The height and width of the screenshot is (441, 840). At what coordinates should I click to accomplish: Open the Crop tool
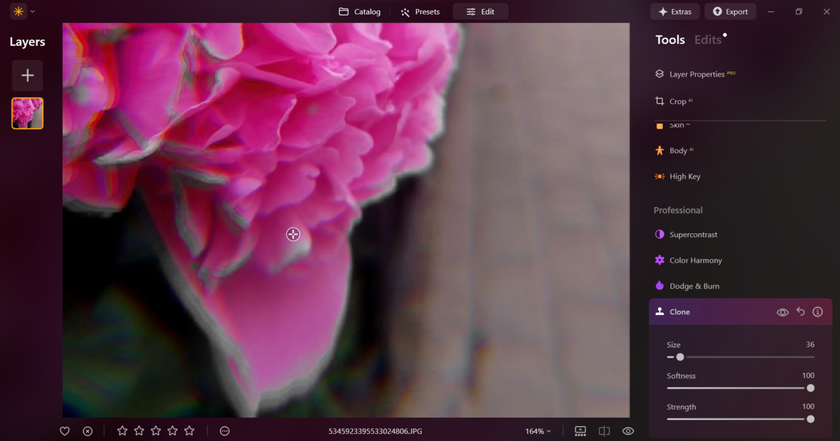click(x=677, y=101)
